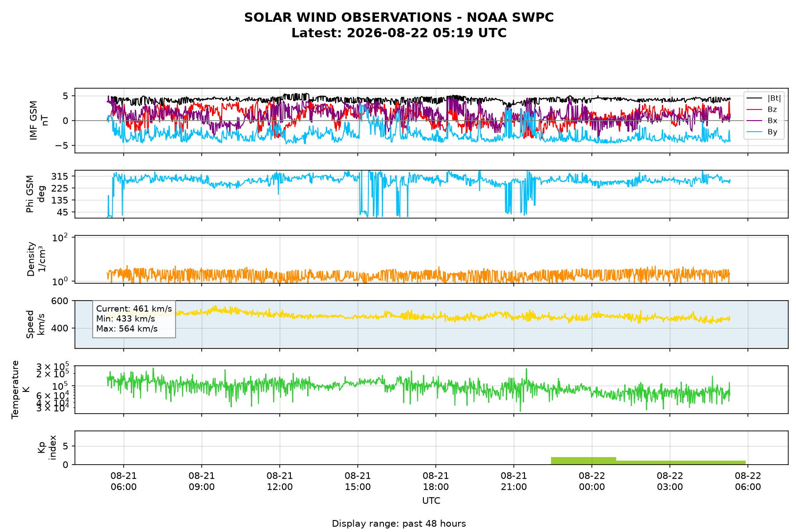Click the Display range past 48 hours text

click(x=399, y=524)
